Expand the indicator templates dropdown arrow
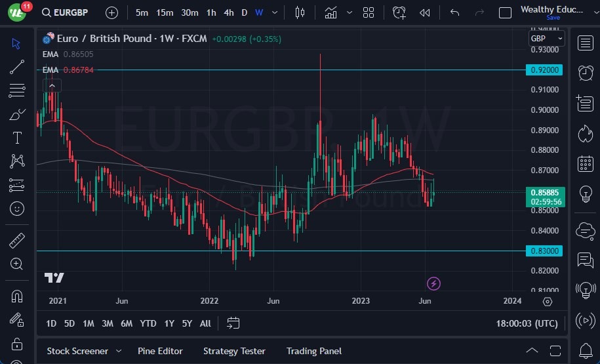This screenshot has height=364, width=600. pyautogui.click(x=350, y=12)
